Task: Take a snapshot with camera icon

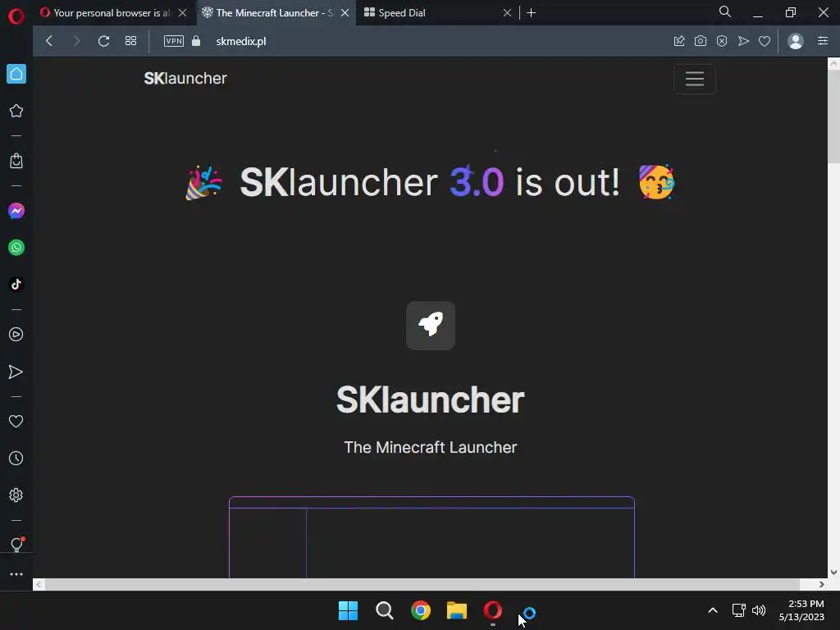Action: tap(701, 41)
